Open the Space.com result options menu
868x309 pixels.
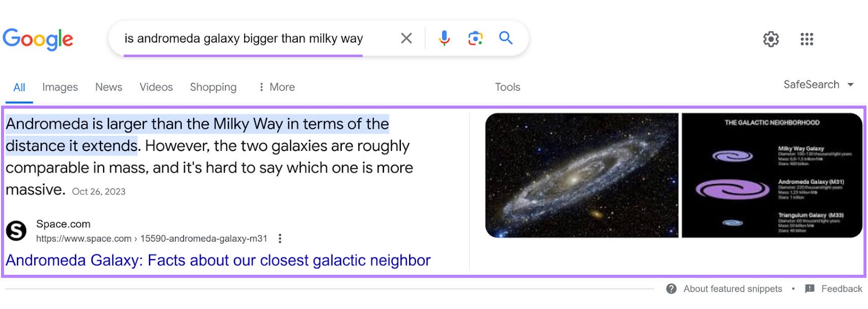(x=280, y=238)
